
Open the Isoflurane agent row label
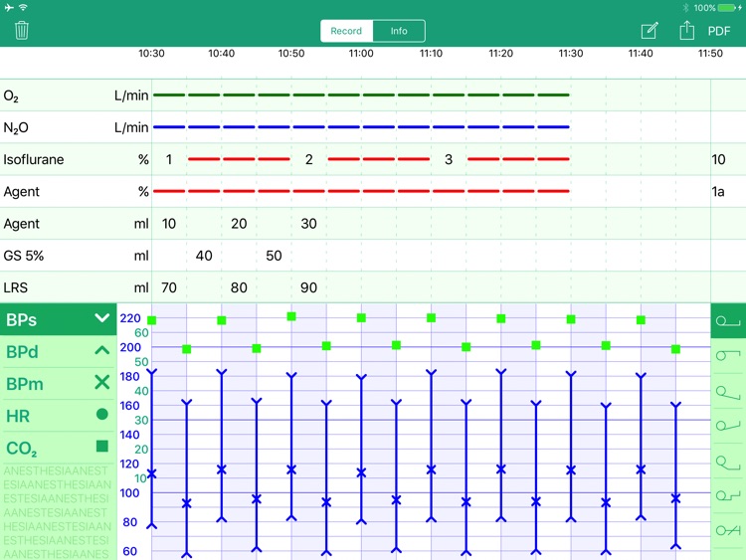pos(34,159)
